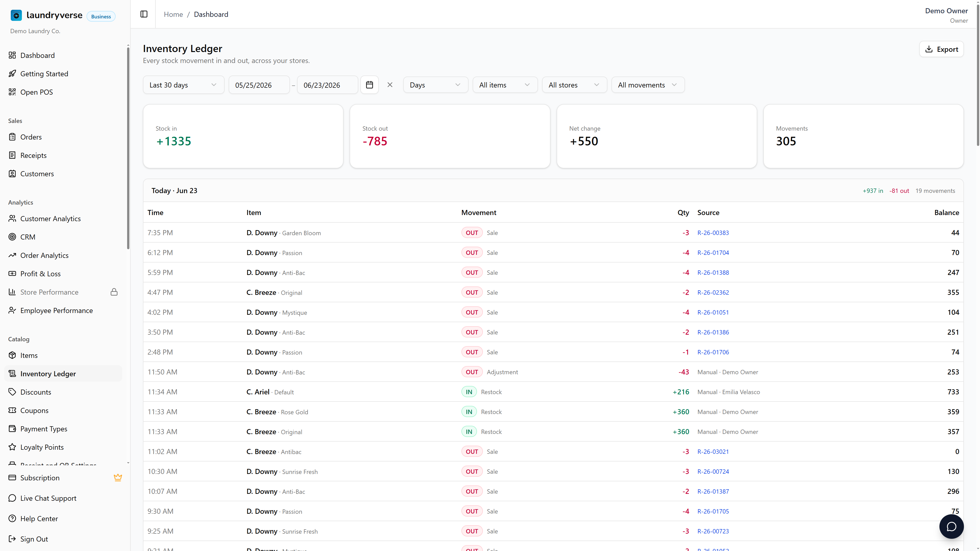Click the end date field 06/23/2026
This screenshot has width=980, height=551.
click(327, 85)
